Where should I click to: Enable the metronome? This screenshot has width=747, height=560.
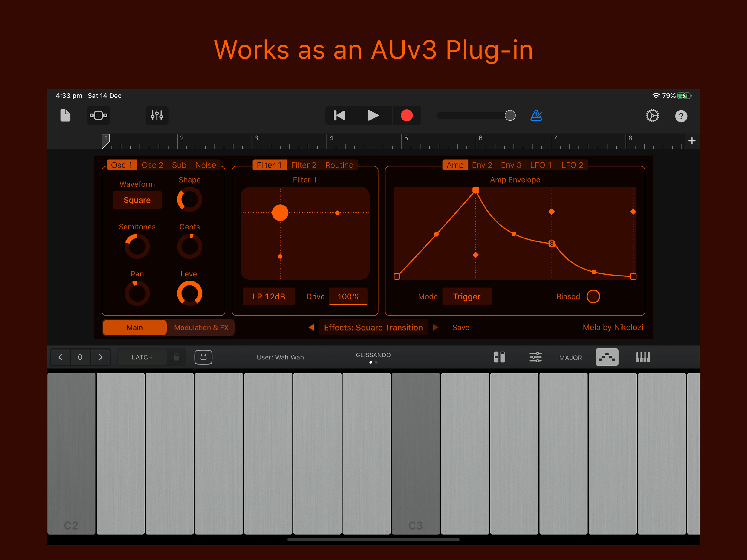tap(536, 116)
